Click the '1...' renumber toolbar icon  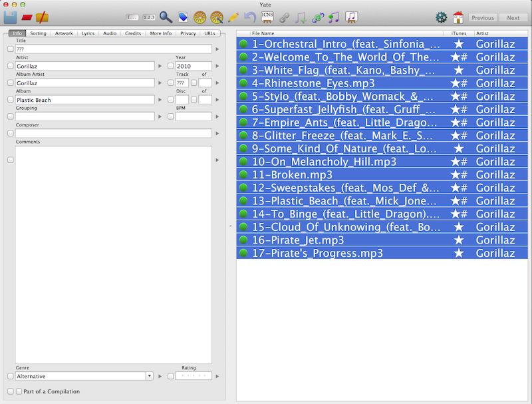[132, 17]
